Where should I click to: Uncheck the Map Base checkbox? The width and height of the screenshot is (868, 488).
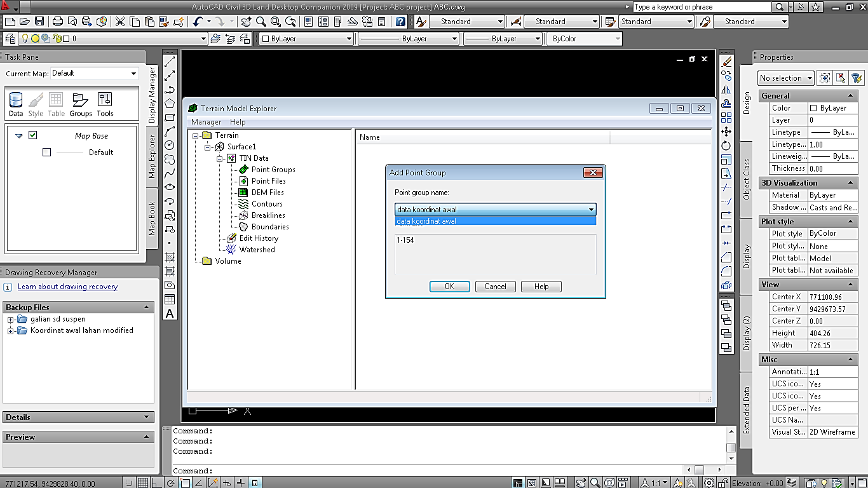33,135
